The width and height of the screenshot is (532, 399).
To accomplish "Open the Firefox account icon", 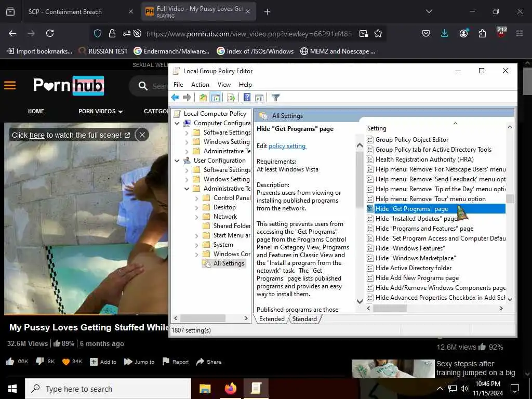I will (463, 33).
